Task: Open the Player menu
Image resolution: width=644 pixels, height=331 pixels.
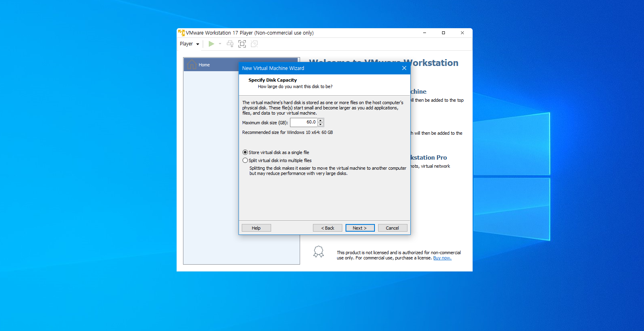Action: click(x=189, y=44)
